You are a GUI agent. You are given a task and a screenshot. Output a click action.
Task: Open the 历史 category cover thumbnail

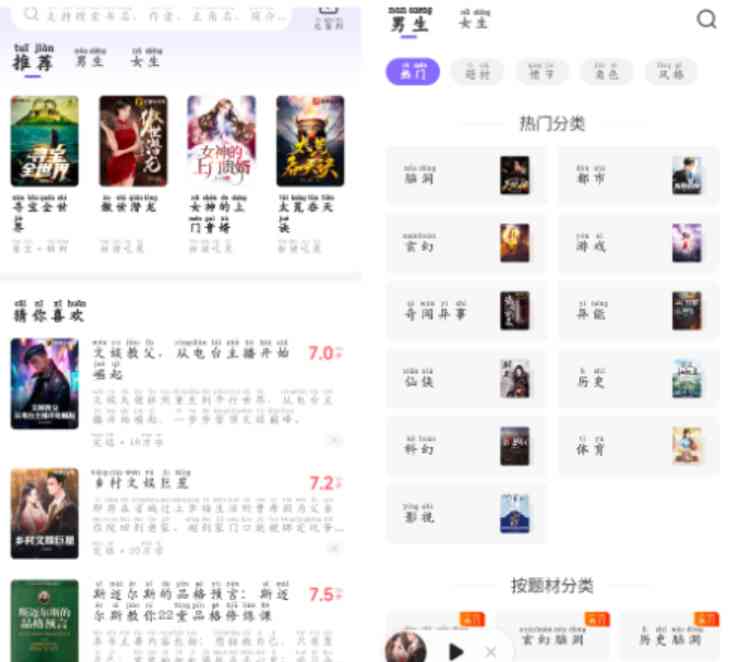point(686,378)
